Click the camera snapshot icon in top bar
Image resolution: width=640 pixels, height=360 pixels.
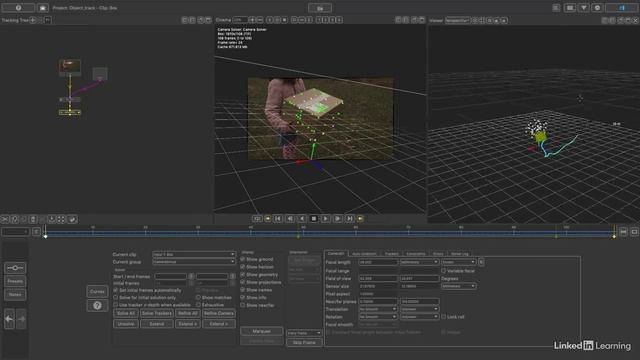point(43,8)
